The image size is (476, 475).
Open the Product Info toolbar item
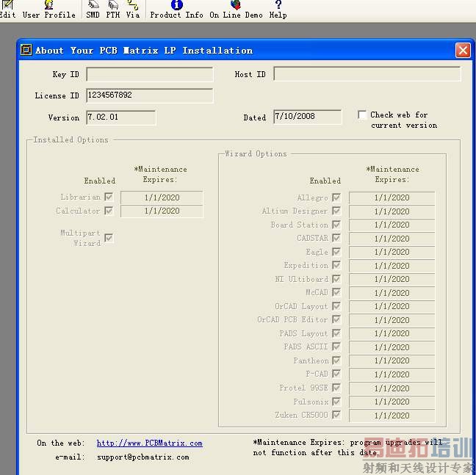[x=177, y=10]
